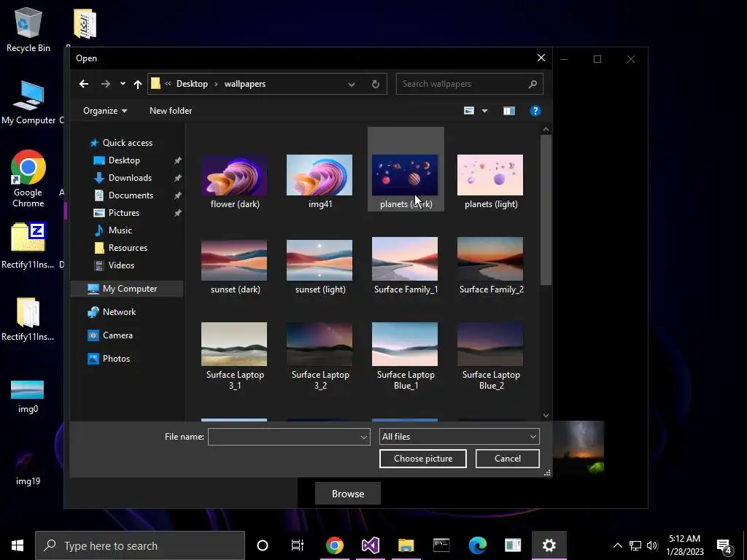Open Microsoft Edge from the taskbar
The width and height of the screenshot is (747, 560).
click(x=477, y=545)
